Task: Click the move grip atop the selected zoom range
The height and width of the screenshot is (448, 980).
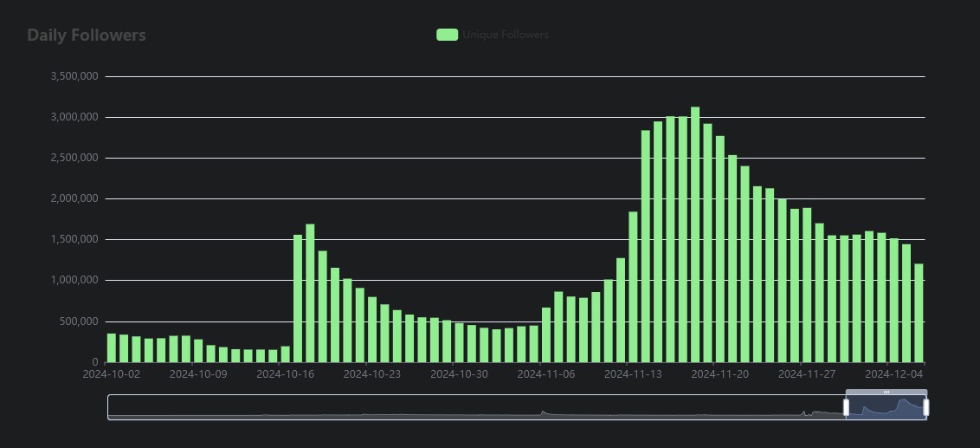Action: (x=887, y=392)
